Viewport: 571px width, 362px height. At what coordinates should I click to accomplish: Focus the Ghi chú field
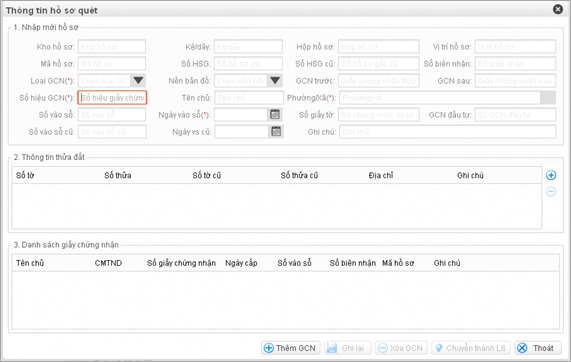[x=448, y=131]
